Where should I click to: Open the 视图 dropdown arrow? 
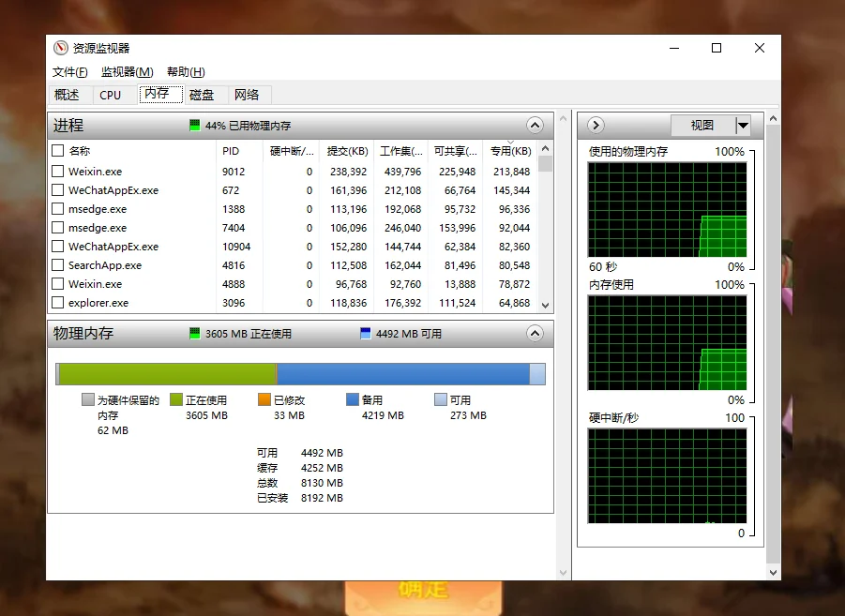pyautogui.click(x=743, y=126)
